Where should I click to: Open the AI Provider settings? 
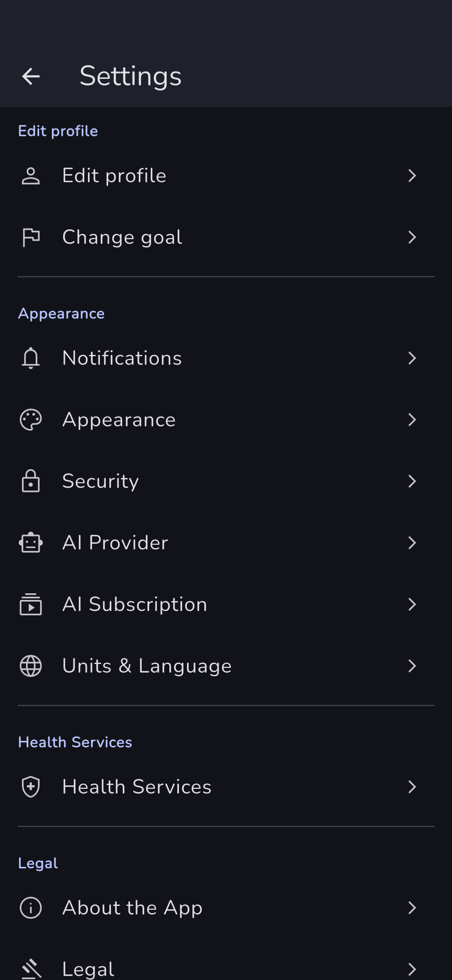pos(115,543)
